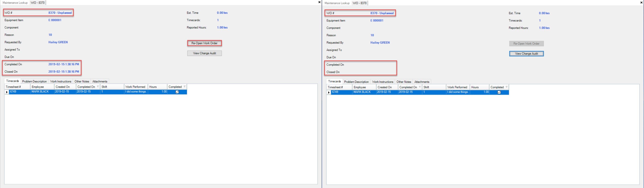Open Maintenance Lookup tab in right window
Viewport: 644px width, 188px height.
tap(337, 3)
